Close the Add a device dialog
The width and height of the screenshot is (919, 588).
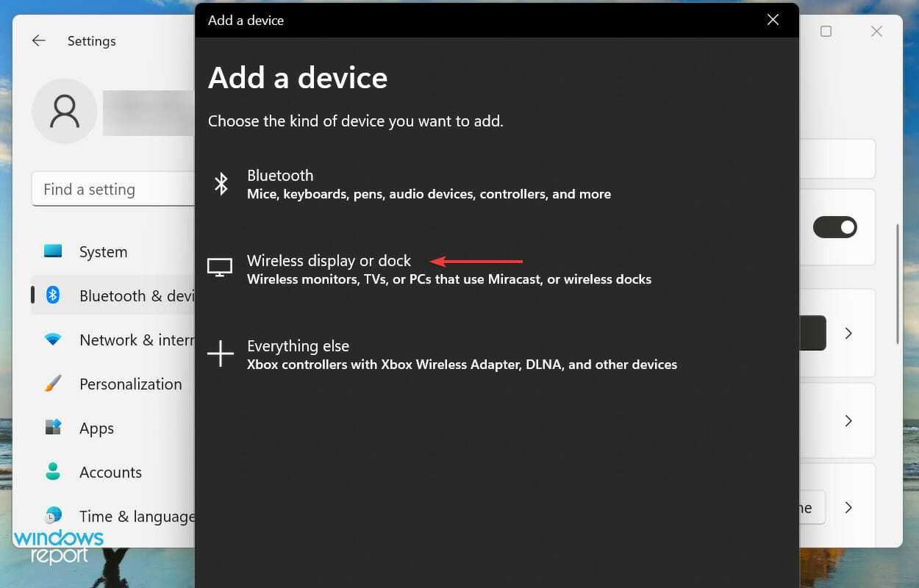coord(773,20)
